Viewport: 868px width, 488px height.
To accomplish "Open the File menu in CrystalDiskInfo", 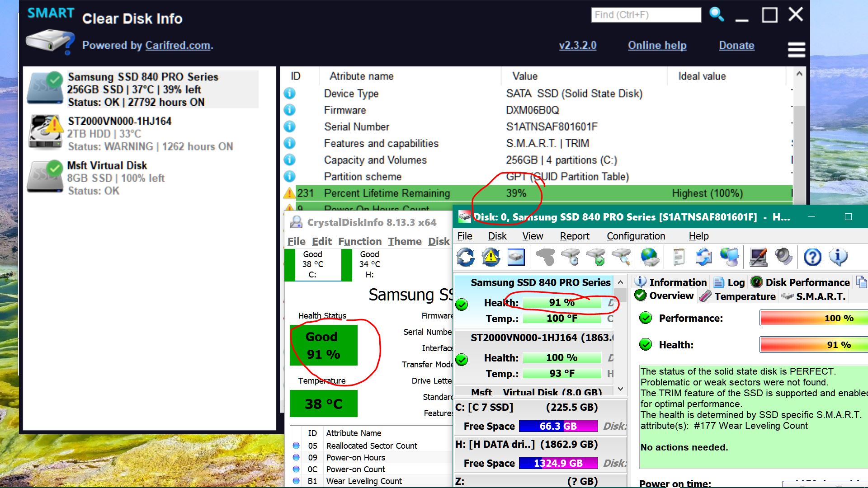I will [x=297, y=241].
